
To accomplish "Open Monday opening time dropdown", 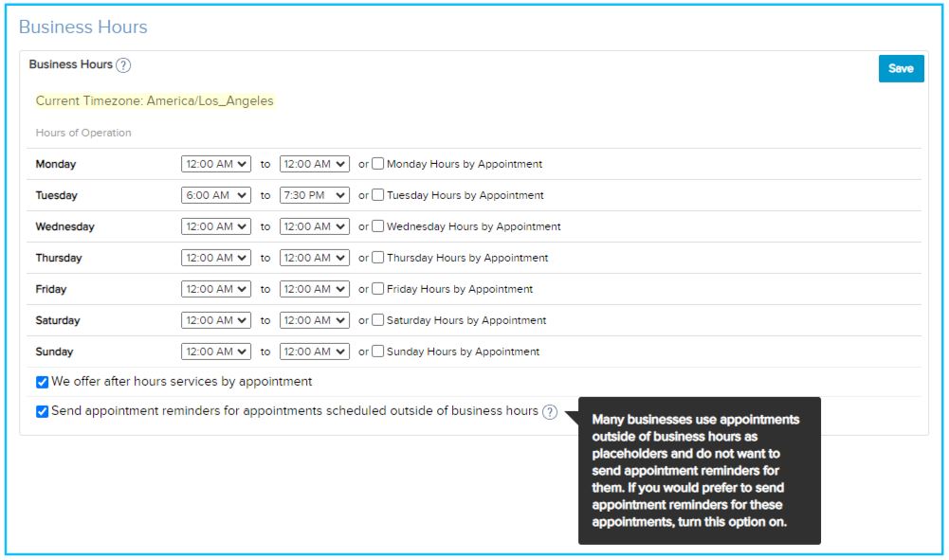I will click(216, 164).
